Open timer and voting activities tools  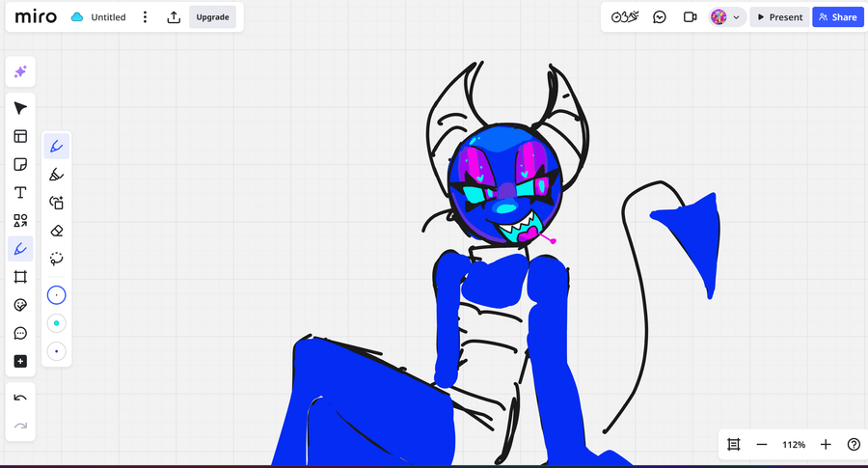pyautogui.click(x=625, y=17)
